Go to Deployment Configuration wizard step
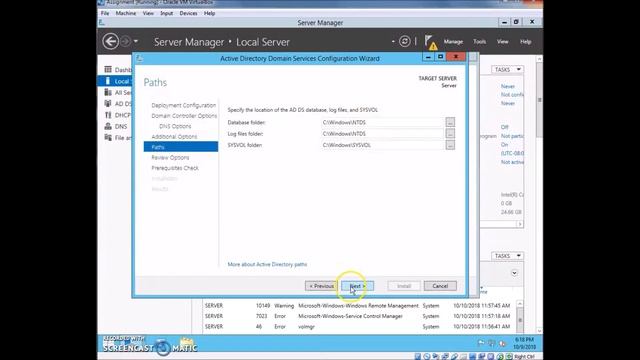Screen dimensions: 640x360 pyautogui.click(x=184, y=105)
